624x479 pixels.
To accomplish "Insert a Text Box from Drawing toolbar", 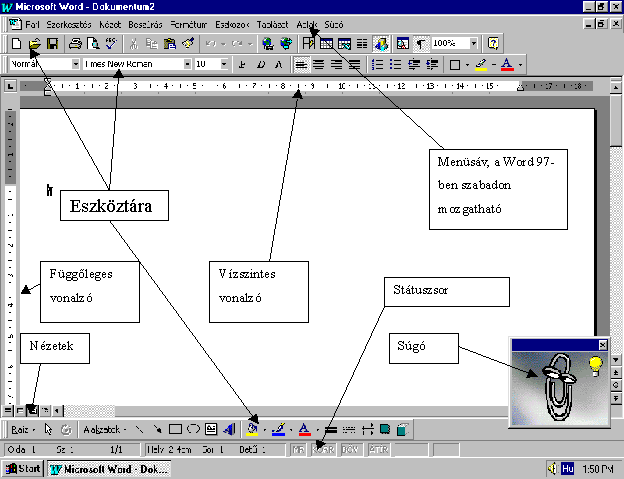I will (x=211, y=430).
